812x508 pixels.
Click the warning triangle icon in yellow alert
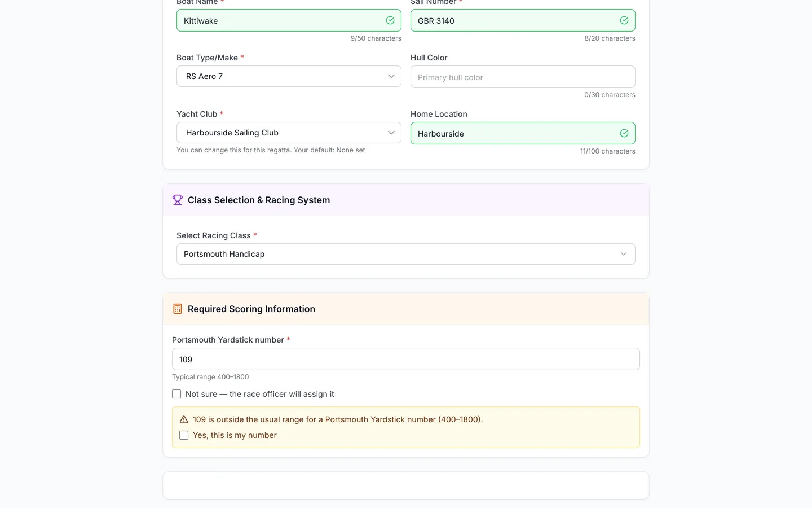pyautogui.click(x=184, y=419)
